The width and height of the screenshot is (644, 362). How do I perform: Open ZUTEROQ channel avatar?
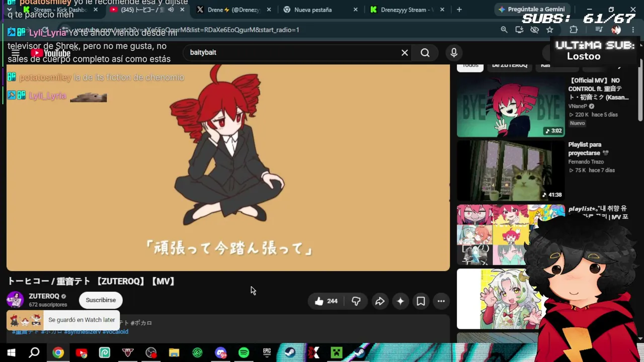coord(15,300)
